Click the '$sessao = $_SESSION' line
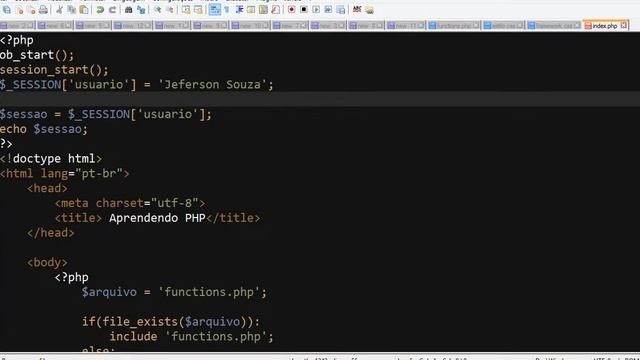The height and width of the screenshot is (360, 640). pos(106,114)
